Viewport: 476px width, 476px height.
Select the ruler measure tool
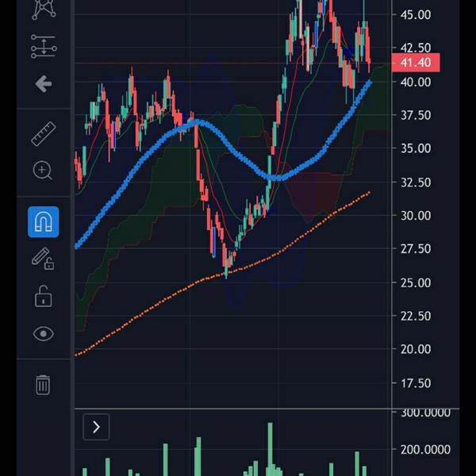click(44, 134)
